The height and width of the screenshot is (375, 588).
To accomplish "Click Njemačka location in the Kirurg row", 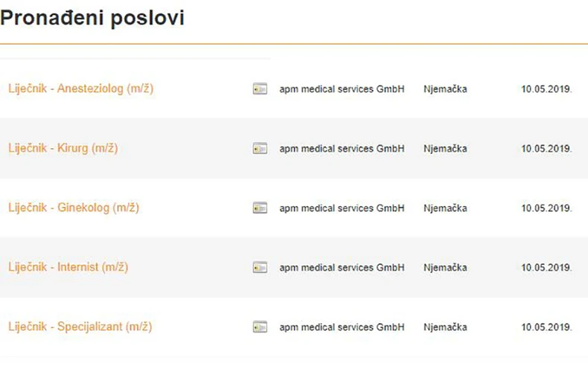I will pos(445,149).
